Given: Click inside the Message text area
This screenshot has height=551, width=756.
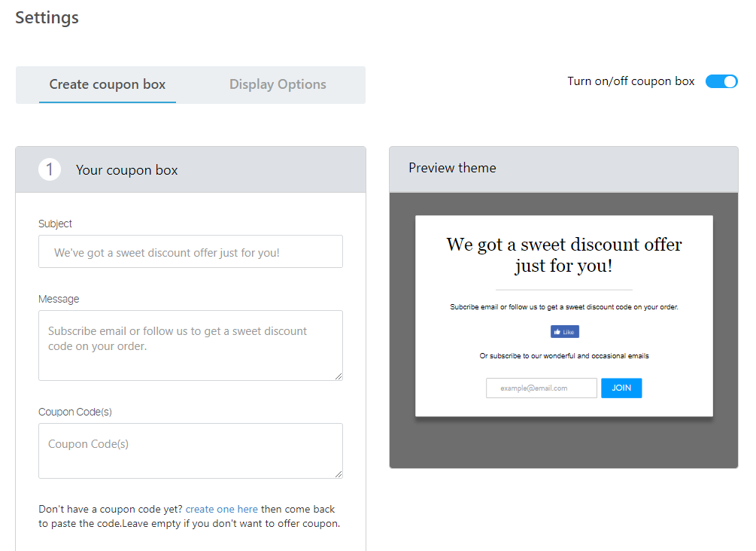Looking at the screenshot, I should click(190, 345).
